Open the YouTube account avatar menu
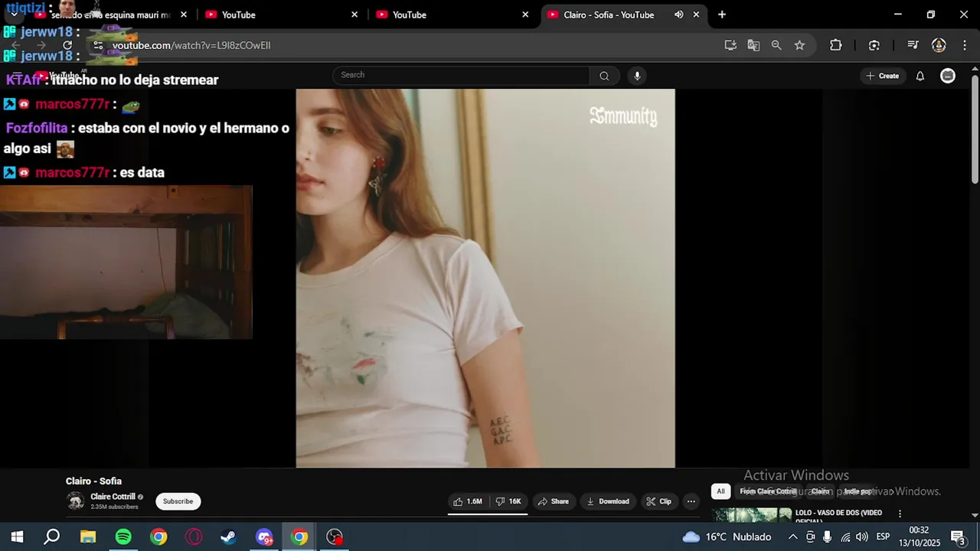 click(x=948, y=76)
